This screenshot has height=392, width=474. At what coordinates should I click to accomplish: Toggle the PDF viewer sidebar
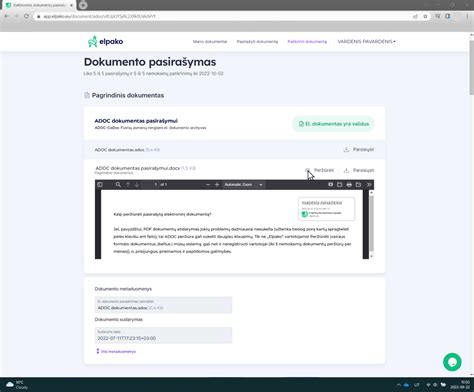100,184
